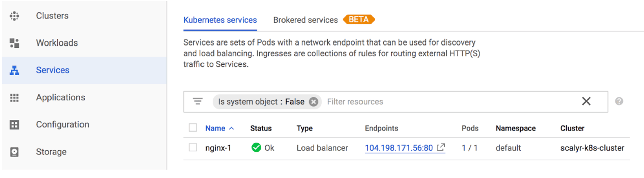Remove the 'Is system object' filter chip
The image size is (644, 178).
click(x=313, y=102)
